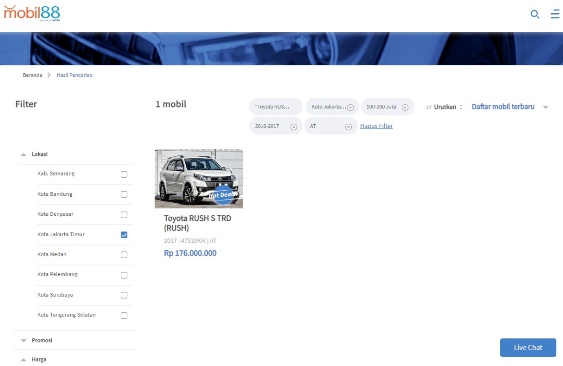Click the 1 mobil result count

pyautogui.click(x=171, y=104)
